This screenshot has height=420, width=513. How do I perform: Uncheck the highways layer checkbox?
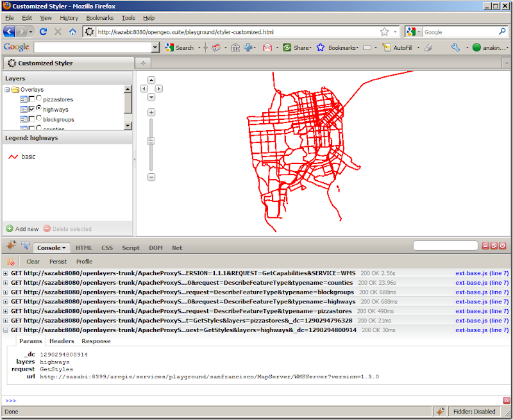pyautogui.click(x=31, y=109)
